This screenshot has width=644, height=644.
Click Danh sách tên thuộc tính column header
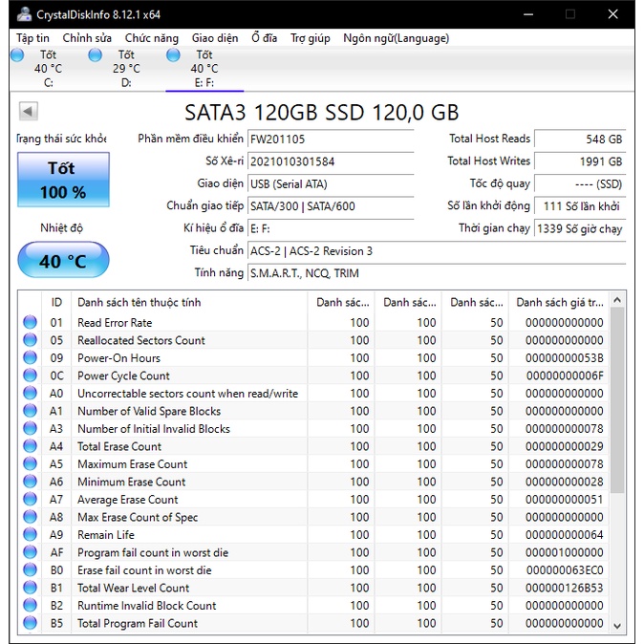[x=189, y=302]
